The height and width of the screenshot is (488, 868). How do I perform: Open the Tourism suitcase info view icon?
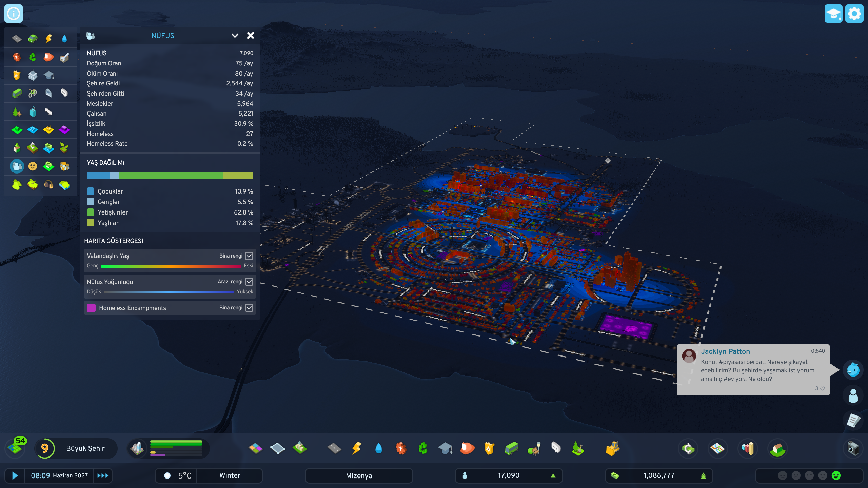[33, 111]
